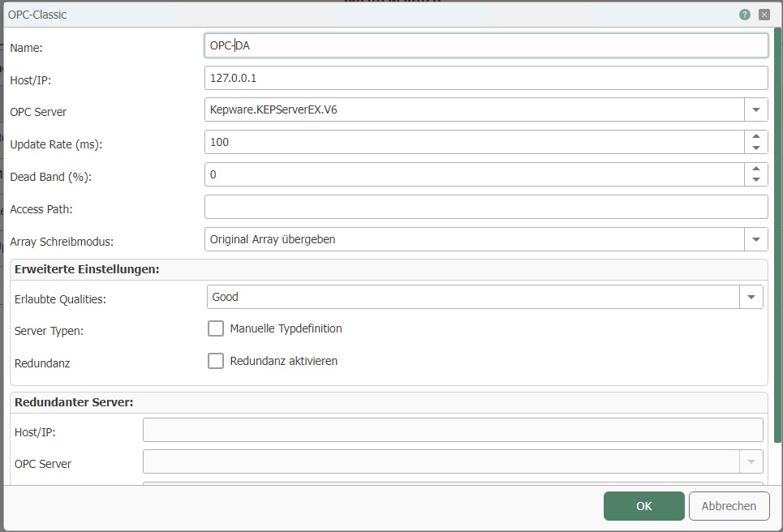
Task: Click the redundant server Host/IP field
Action: [x=453, y=430]
